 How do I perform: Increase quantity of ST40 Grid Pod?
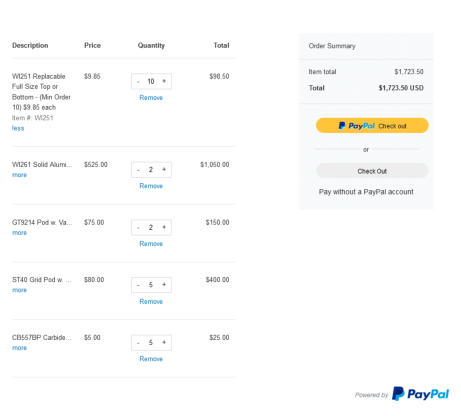164,285
